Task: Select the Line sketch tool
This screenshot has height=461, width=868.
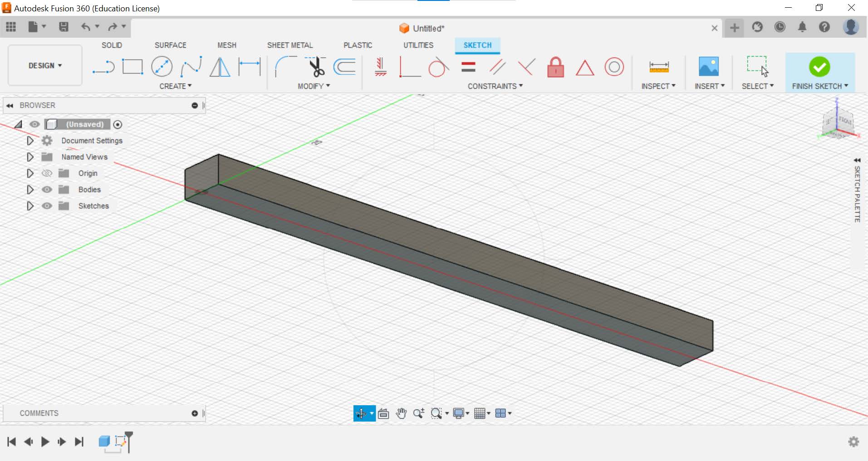Action: (x=103, y=67)
